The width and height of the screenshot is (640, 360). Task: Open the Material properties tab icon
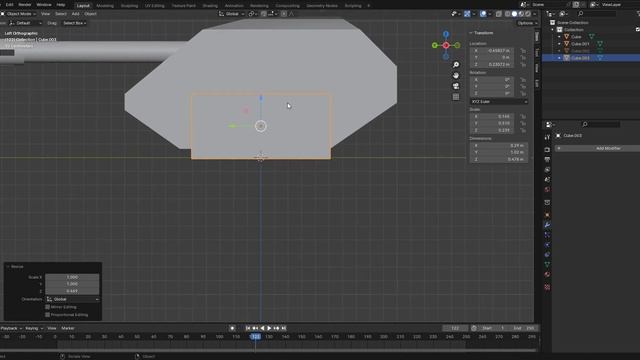click(547, 275)
